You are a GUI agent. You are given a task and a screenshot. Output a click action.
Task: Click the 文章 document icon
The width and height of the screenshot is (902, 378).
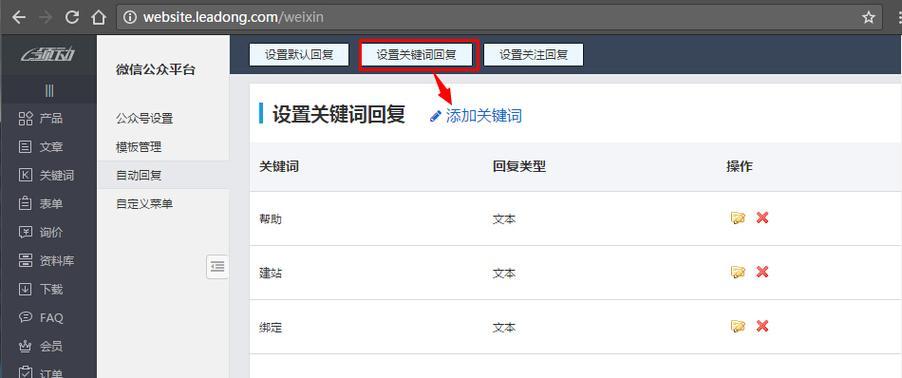pyautogui.click(x=25, y=147)
